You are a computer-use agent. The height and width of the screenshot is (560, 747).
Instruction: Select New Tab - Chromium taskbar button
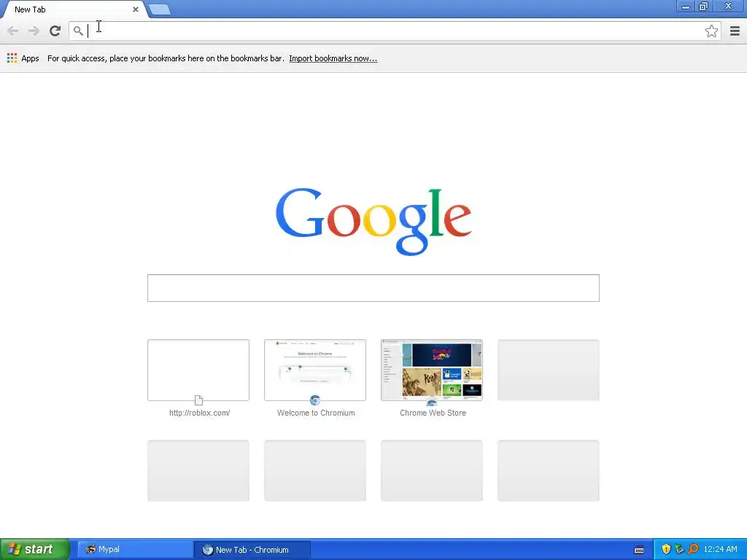tap(252, 550)
